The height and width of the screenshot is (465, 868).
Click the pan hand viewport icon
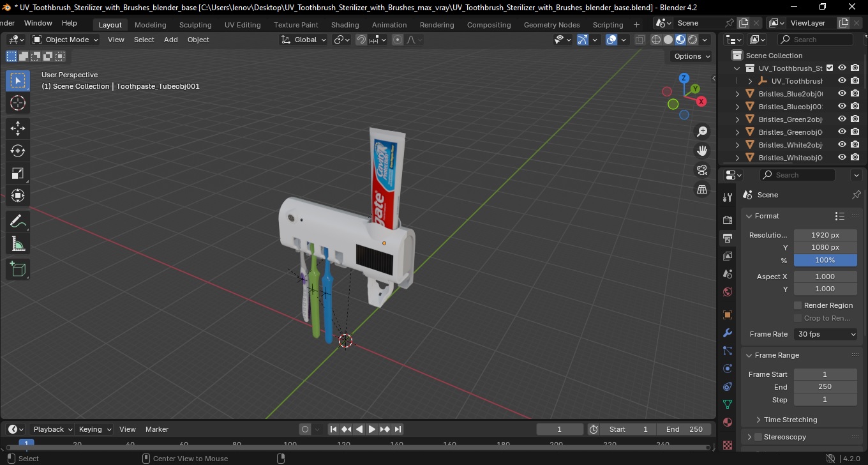(x=702, y=151)
